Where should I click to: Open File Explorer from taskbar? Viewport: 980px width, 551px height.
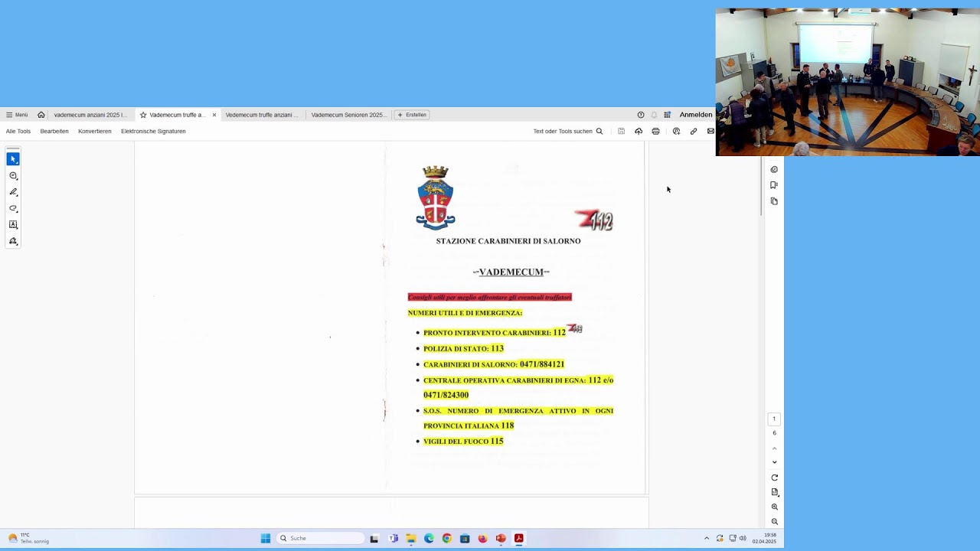(411, 539)
